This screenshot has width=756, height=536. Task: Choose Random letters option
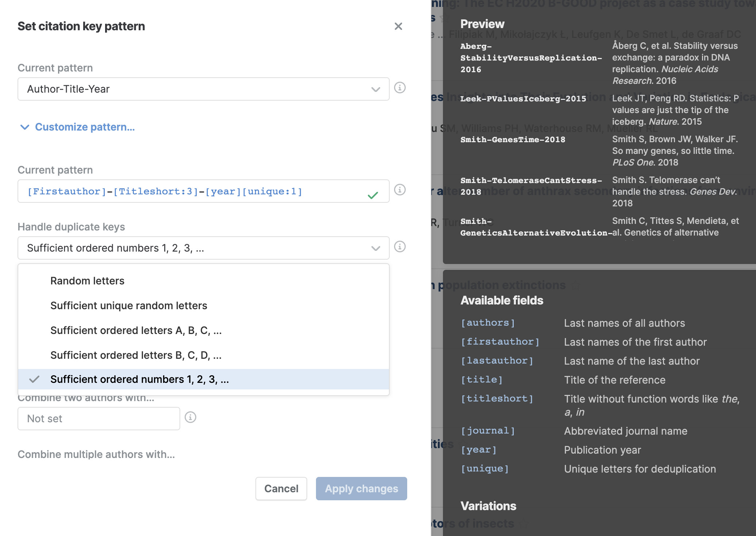[203, 281]
